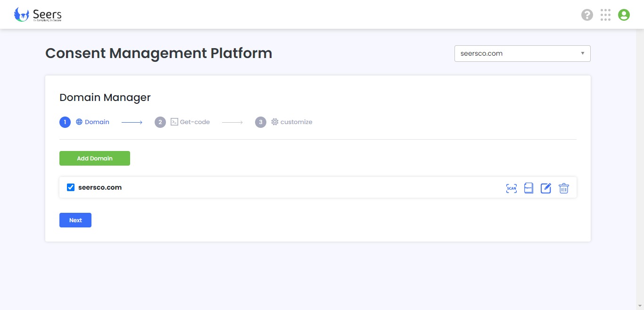
Task: Open the apps grid icon in header
Action: coord(605,15)
